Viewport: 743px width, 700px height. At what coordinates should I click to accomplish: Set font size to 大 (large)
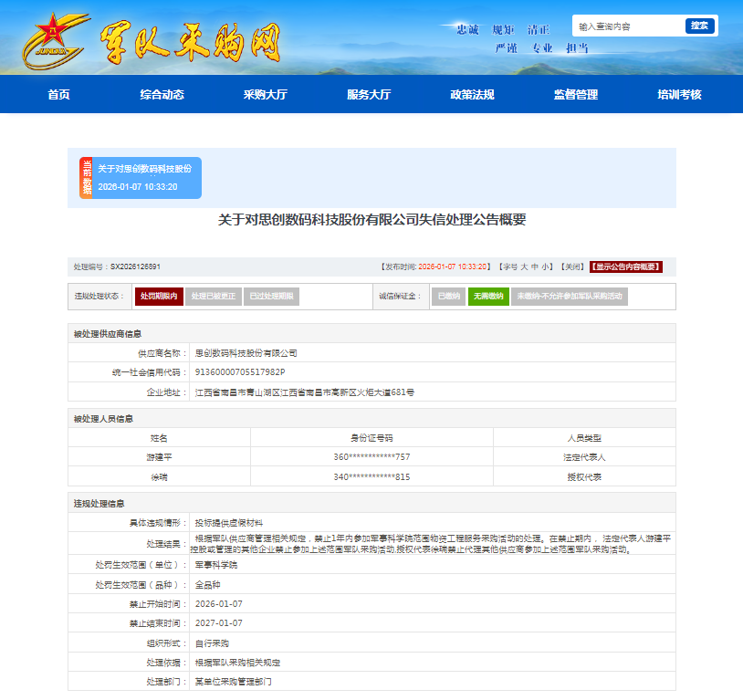point(524,267)
